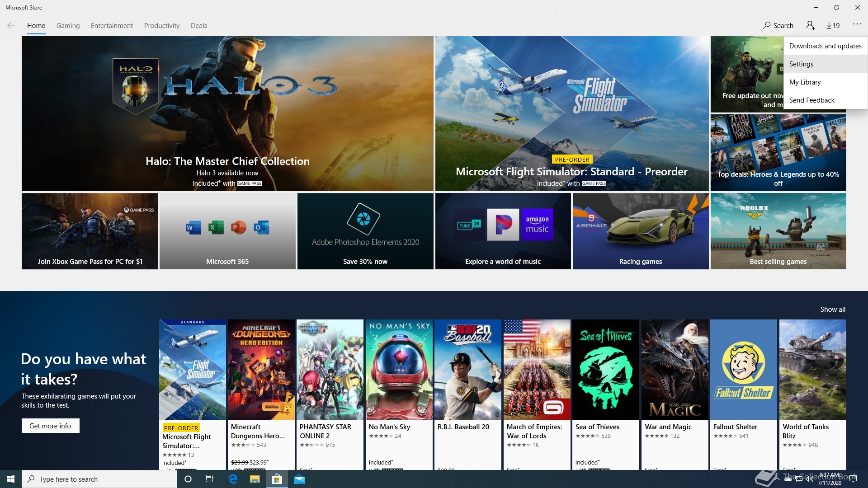Open the Cortana circle icon on the taskbar

pos(188,479)
